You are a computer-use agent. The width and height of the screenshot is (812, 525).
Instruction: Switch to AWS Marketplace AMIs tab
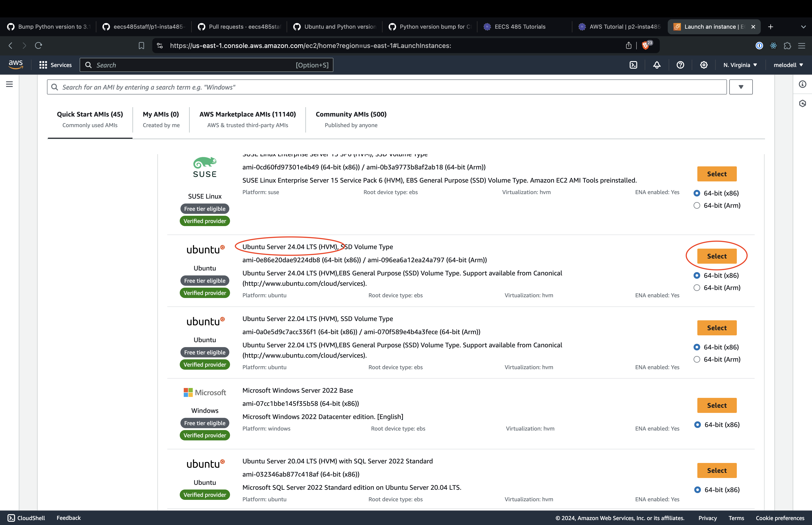click(247, 119)
